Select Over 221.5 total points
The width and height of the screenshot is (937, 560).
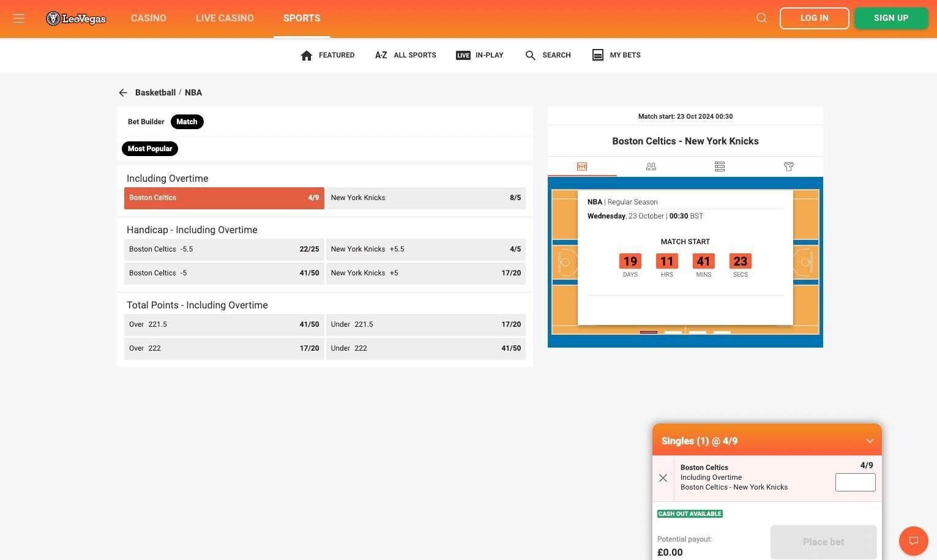point(224,325)
